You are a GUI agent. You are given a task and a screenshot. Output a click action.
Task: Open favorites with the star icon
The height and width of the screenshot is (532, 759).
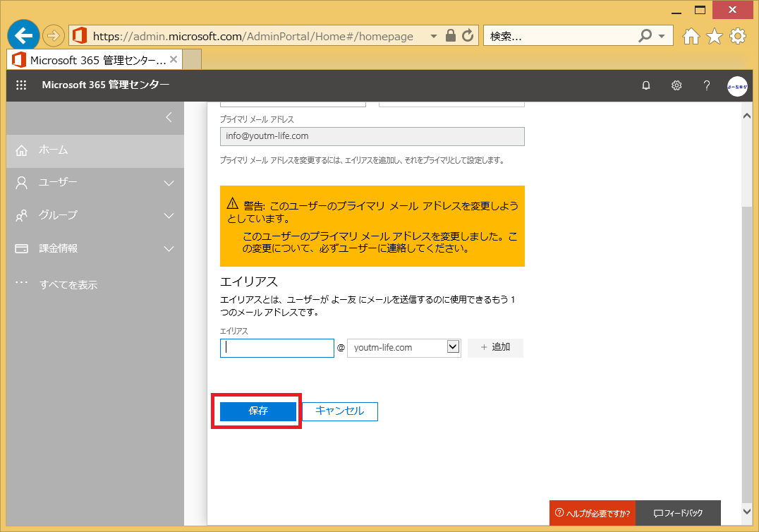point(714,36)
